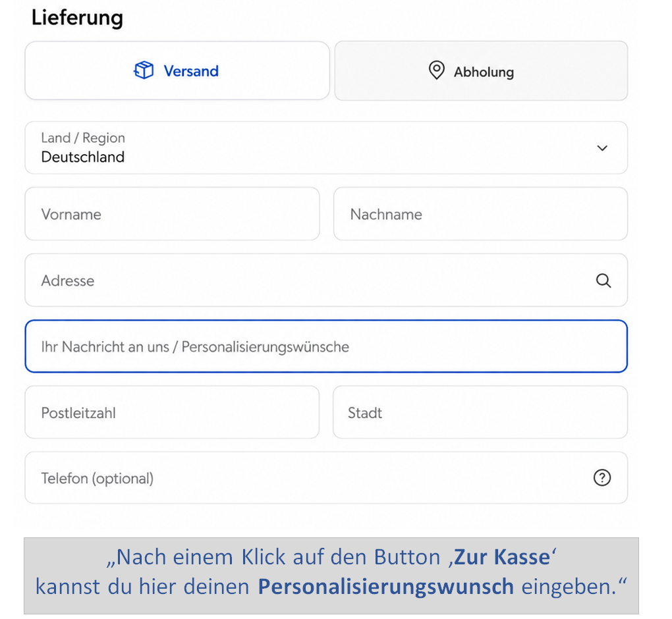
Task: Focus the Vorname input field
Action: coord(173,214)
